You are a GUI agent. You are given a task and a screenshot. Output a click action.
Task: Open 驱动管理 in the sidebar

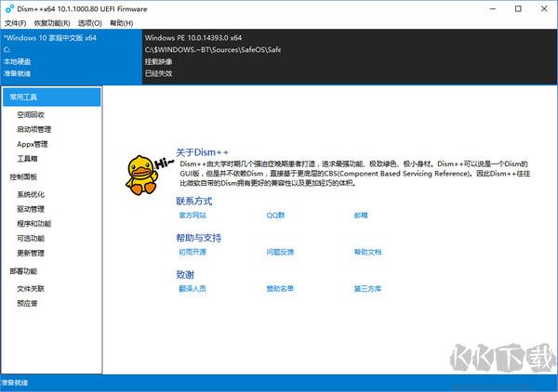pyautogui.click(x=31, y=209)
